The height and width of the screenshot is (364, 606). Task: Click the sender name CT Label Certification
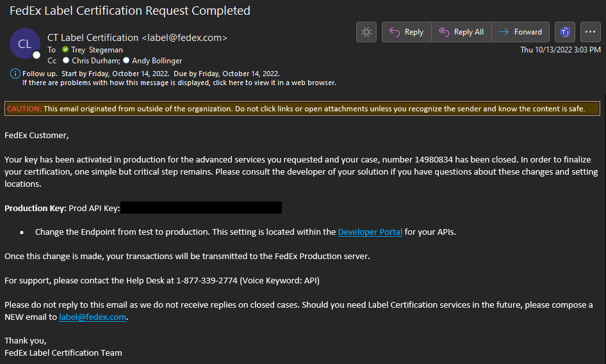(93, 38)
